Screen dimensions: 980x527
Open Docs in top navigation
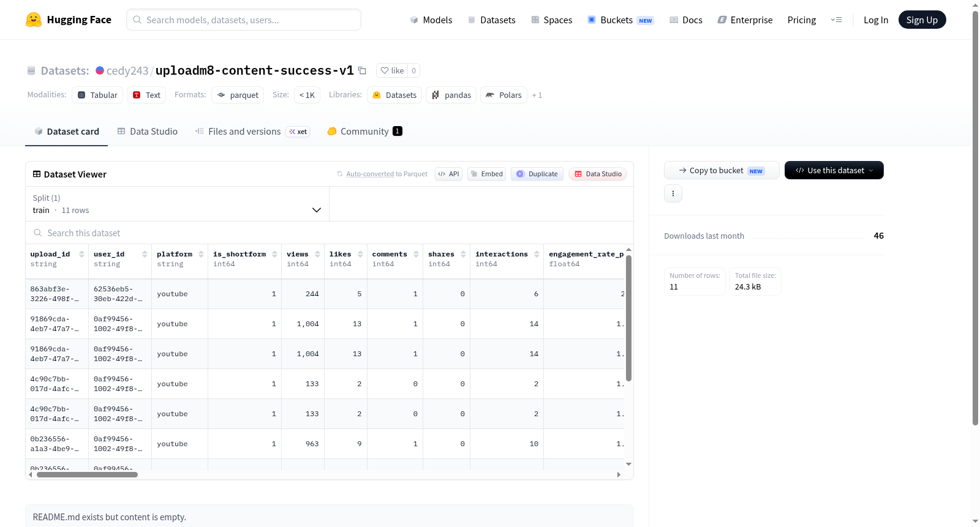pos(685,20)
